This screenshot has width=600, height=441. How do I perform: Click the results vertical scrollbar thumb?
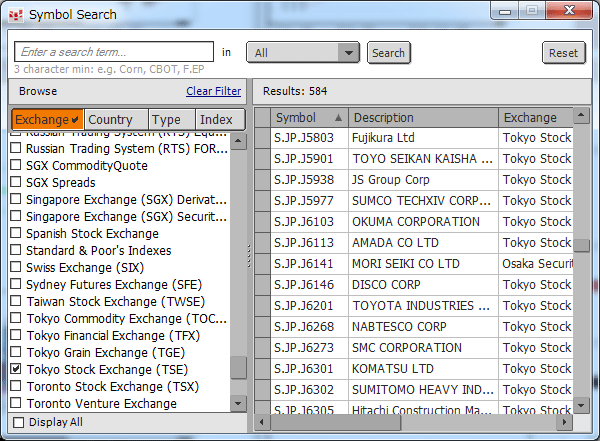point(581,245)
